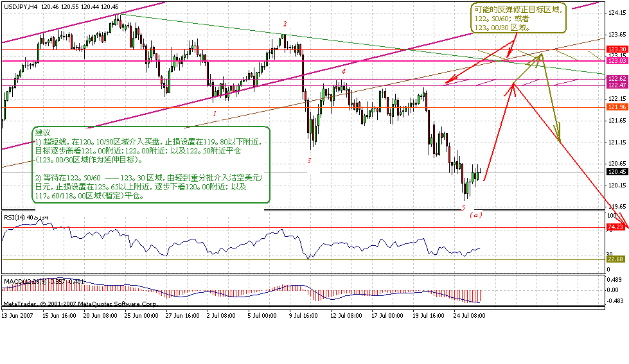Select the 100 RSI scale label
The width and height of the screenshot is (629, 364).
[x=612, y=216]
